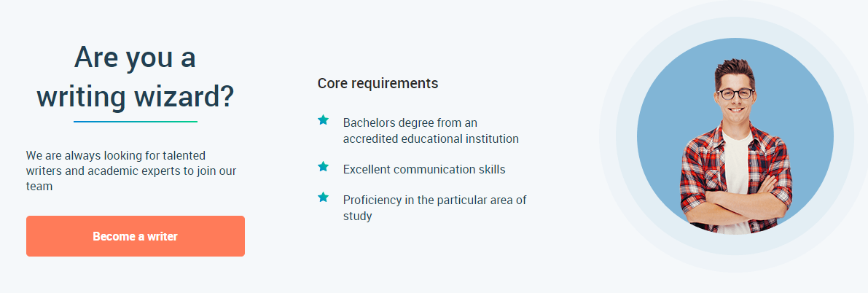This screenshot has width=868, height=293.
Task: Select the 'We are always looking' paragraph
Action: point(131,171)
